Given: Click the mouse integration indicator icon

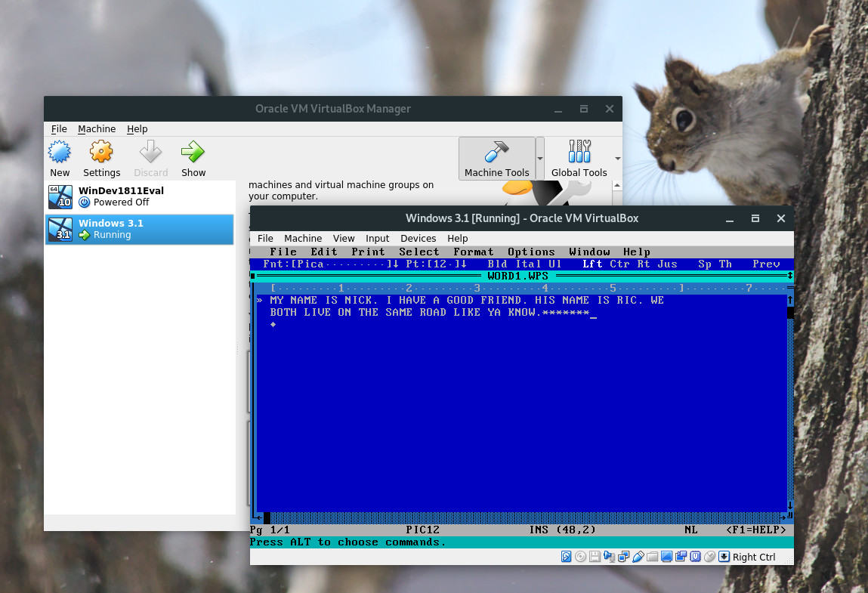Looking at the screenshot, I should click(709, 557).
